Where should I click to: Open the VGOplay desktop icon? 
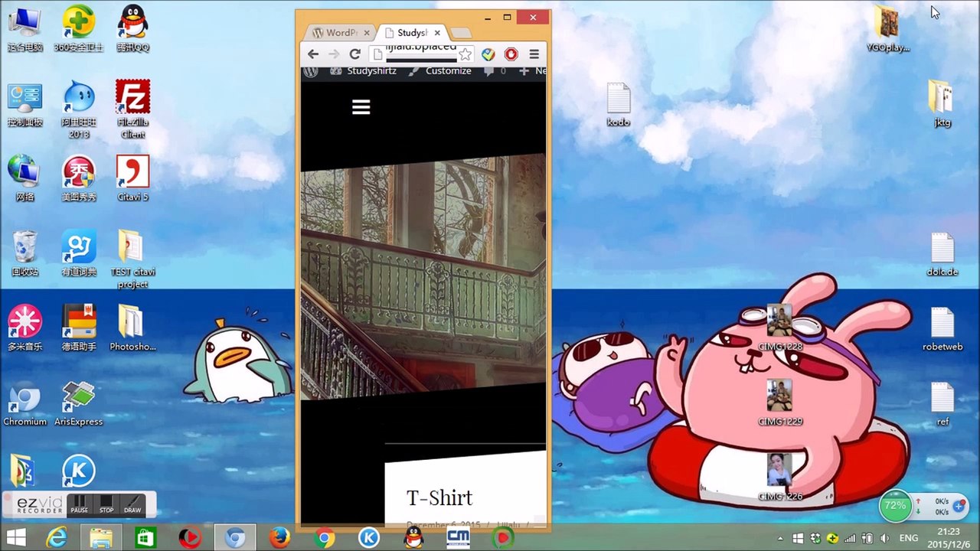[887, 29]
